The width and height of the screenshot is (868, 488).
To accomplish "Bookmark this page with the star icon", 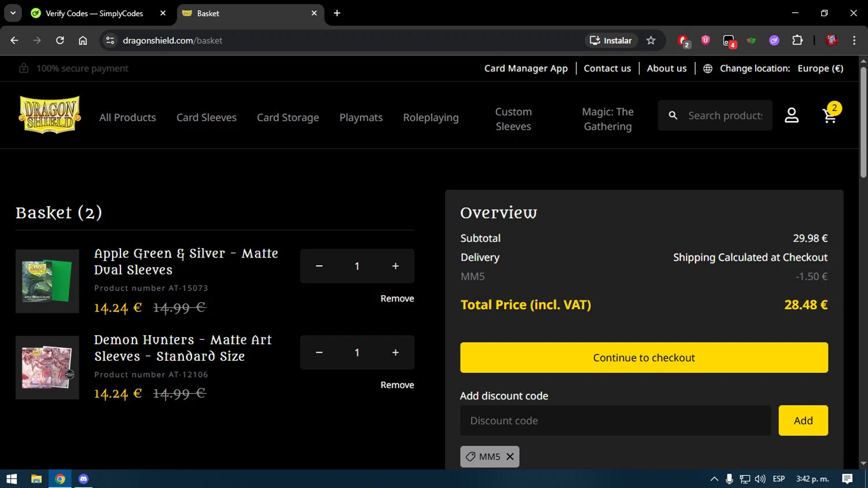I will point(651,41).
